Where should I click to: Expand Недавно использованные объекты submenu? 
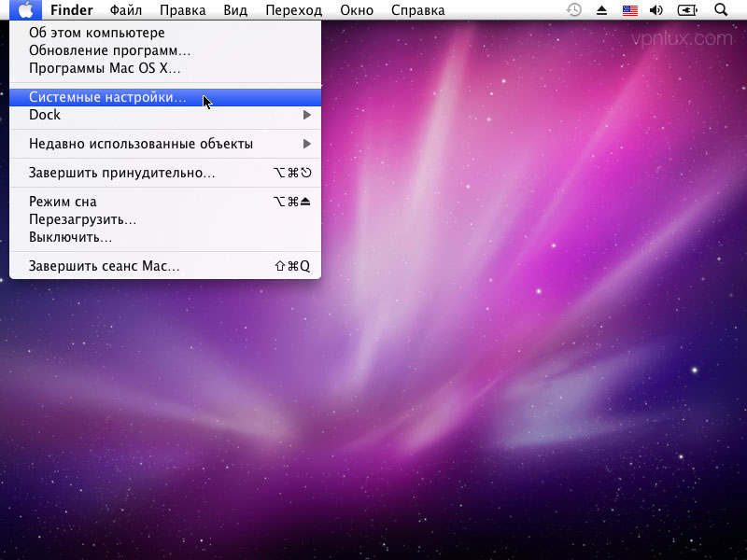pos(165,144)
